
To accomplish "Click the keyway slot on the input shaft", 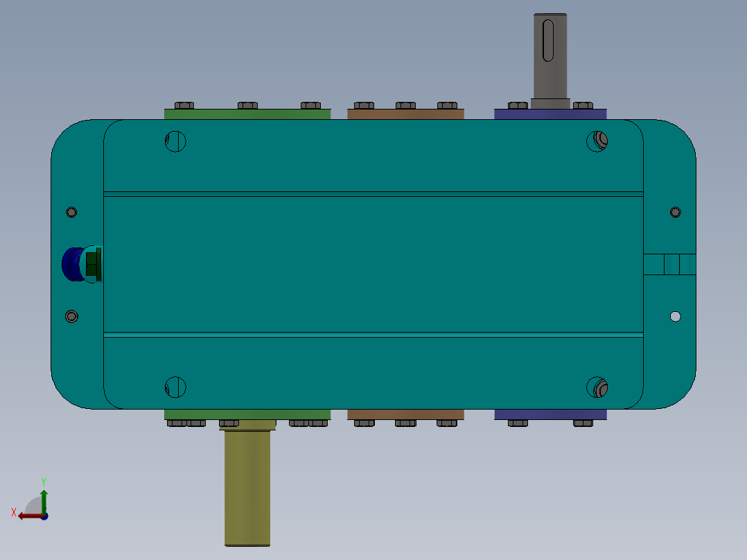I will click(x=548, y=42).
